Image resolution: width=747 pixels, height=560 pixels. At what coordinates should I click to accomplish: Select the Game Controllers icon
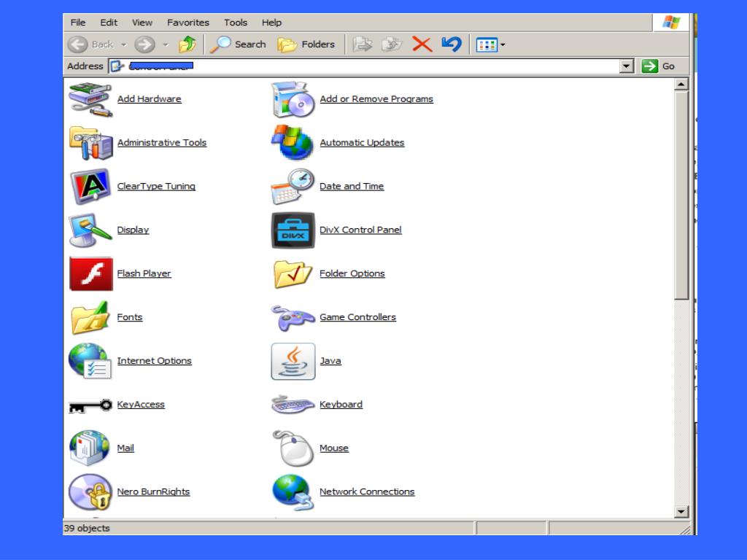[x=293, y=318]
